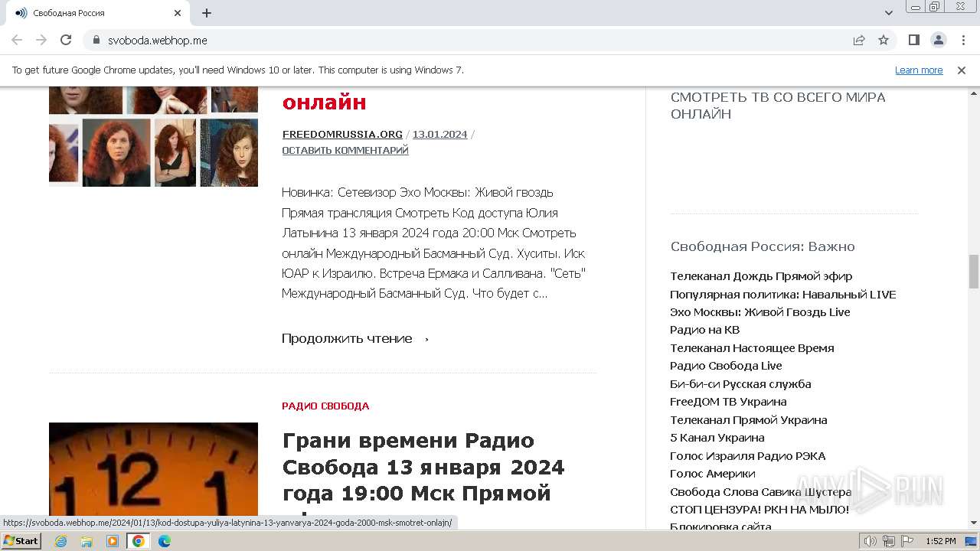Image resolution: width=980 pixels, height=551 pixels.
Task: Reload the current page
Action: click(66, 40)
